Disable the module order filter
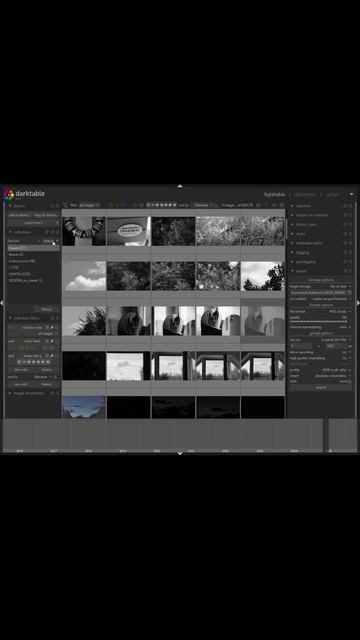This screenshot has height=640, width=360. pos(47,327)
